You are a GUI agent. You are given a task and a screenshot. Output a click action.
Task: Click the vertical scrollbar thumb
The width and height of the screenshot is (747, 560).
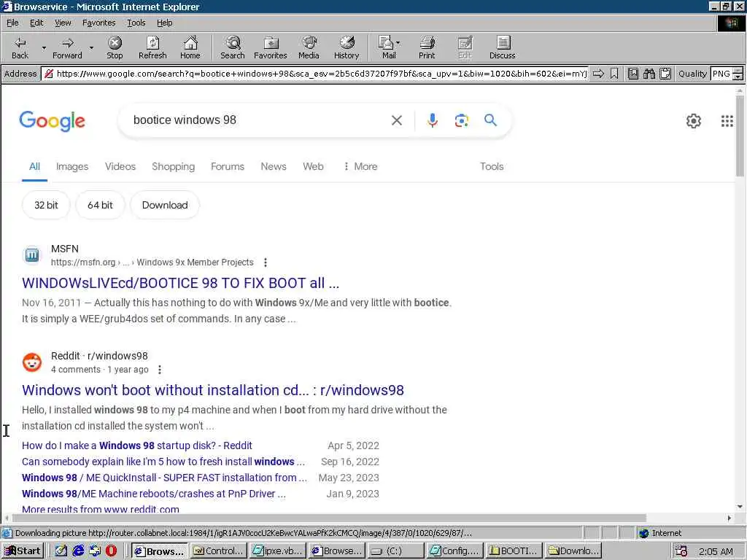[740, 136]
